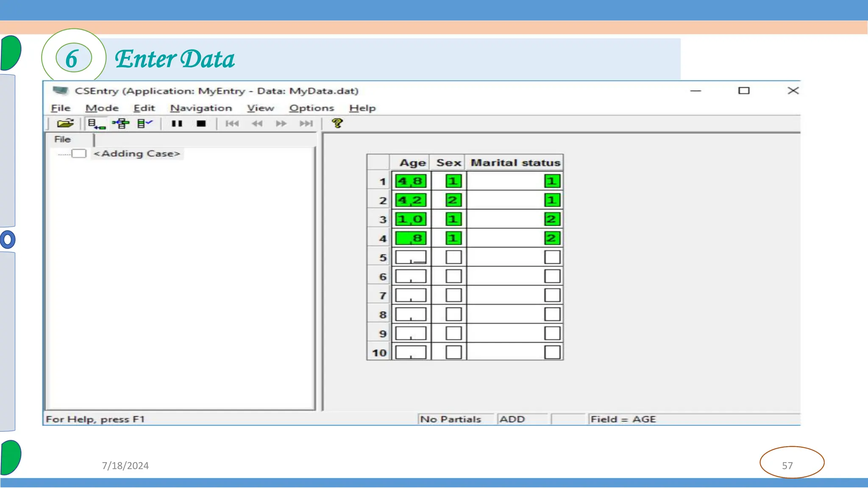Select Add mode toolbar icon
Viewport: 868px width, 488px height.
(96, 124)
